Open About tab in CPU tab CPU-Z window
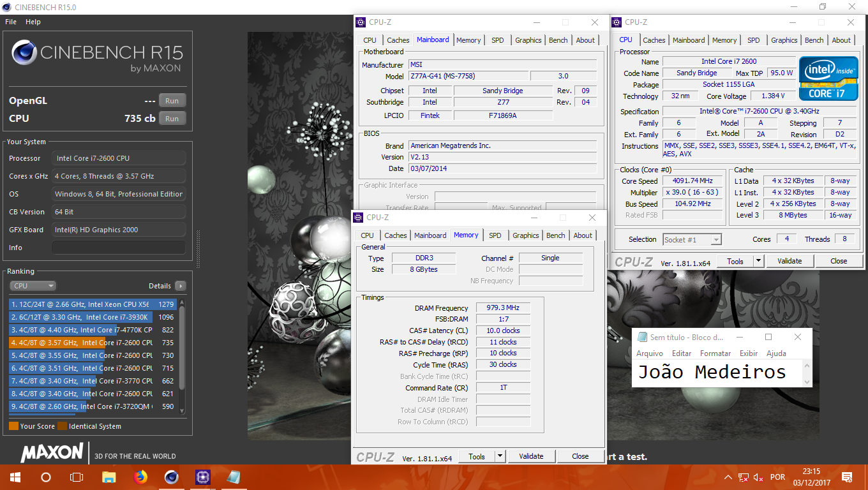Image resolution: width=868 pixels, height=490 pixels. click(x=841, y=40)
